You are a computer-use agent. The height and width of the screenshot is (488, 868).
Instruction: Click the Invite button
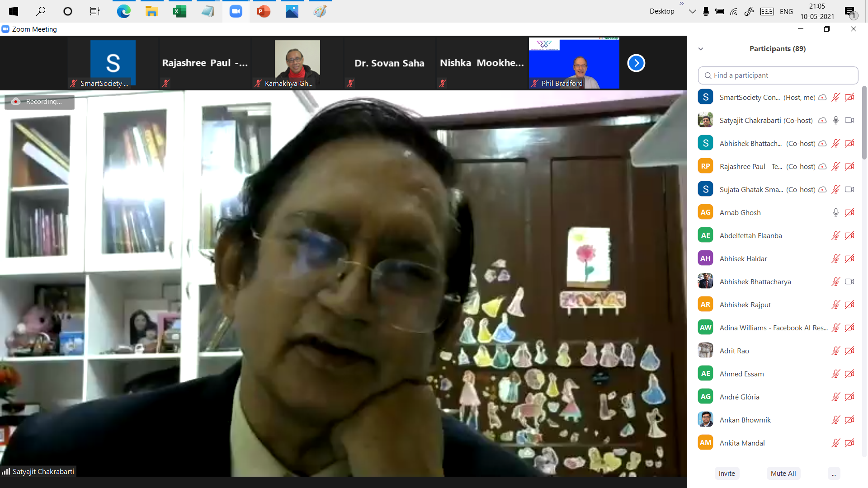point(727,474)
